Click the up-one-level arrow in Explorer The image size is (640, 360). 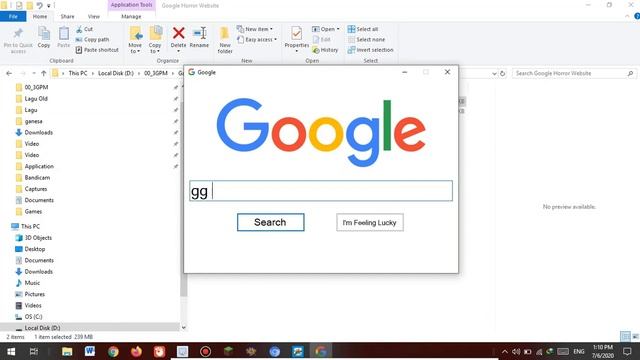(x=44, y=73)
